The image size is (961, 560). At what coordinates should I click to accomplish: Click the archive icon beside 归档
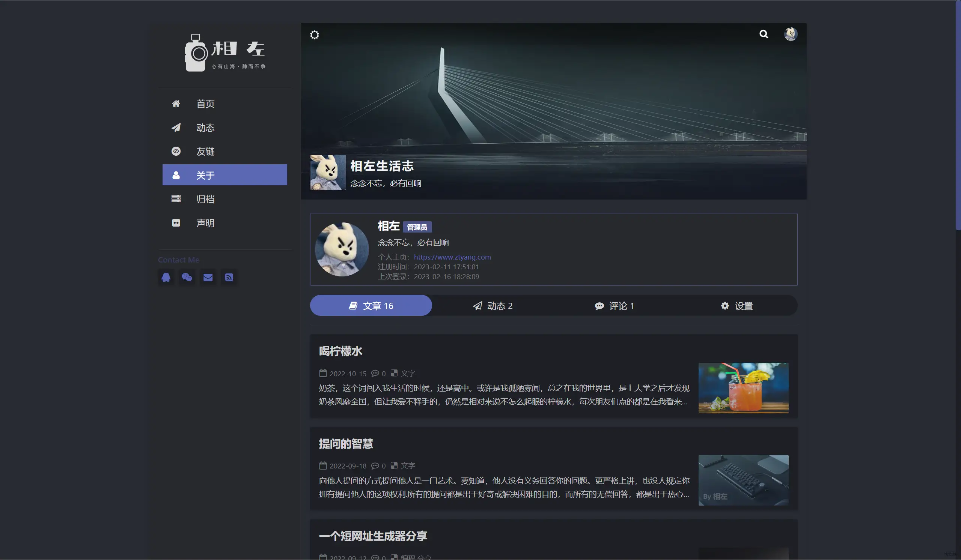(x=176, y=199)
